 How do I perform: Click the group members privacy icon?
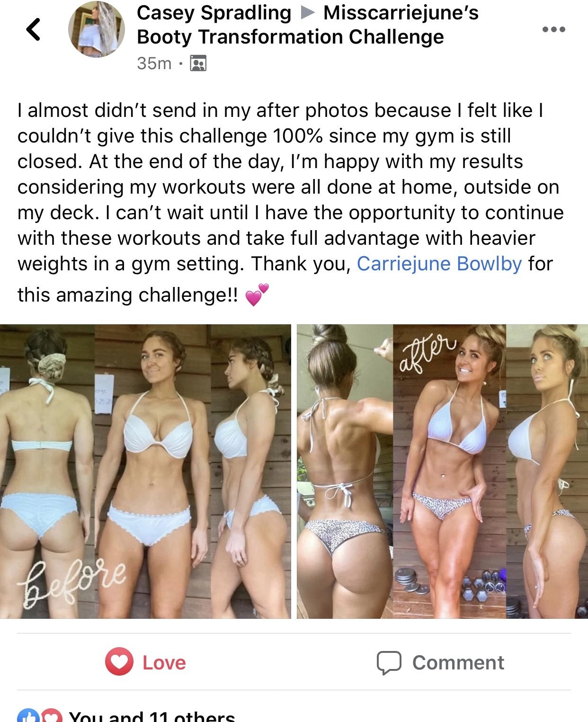click(198, 63)
